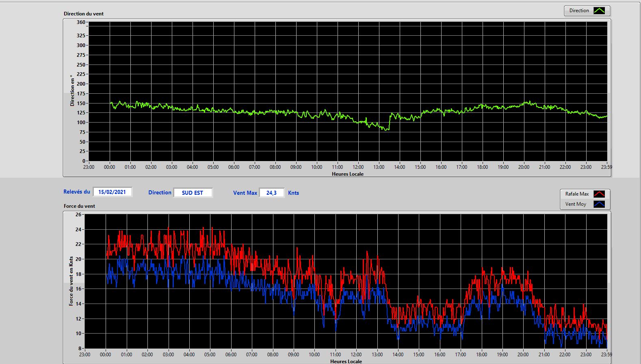Click the Vent Max label
641x364 pixels.
click(x=245, y=193)
